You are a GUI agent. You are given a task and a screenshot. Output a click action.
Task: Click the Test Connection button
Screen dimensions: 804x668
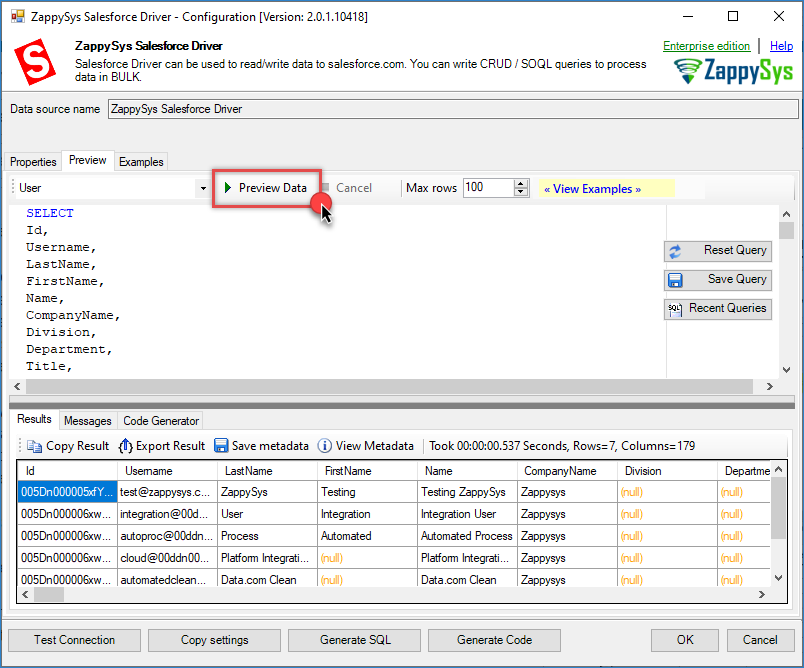pos(74,640)
